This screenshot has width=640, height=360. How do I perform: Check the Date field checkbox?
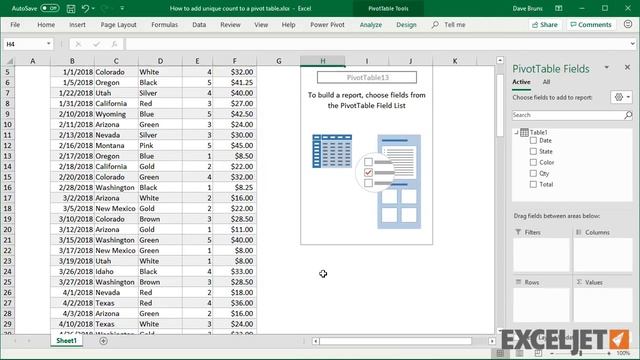(533, 140)
